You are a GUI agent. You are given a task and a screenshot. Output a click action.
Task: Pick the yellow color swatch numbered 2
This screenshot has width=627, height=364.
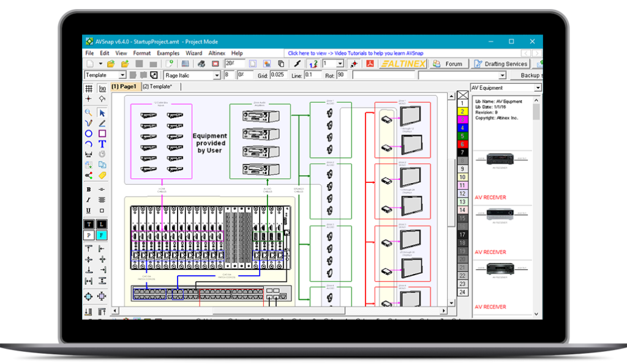pos(462,111)
